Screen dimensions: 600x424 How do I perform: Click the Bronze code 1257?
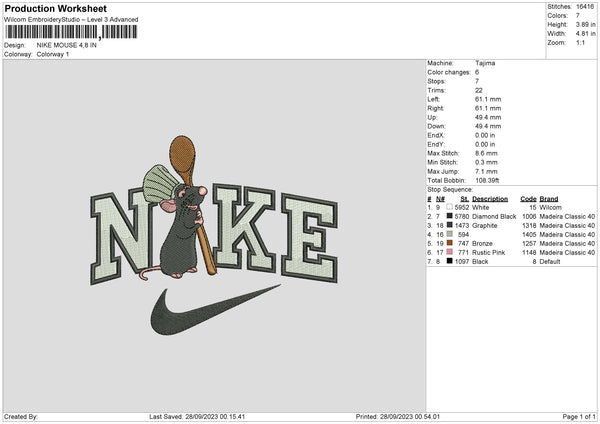coord(529,244)
